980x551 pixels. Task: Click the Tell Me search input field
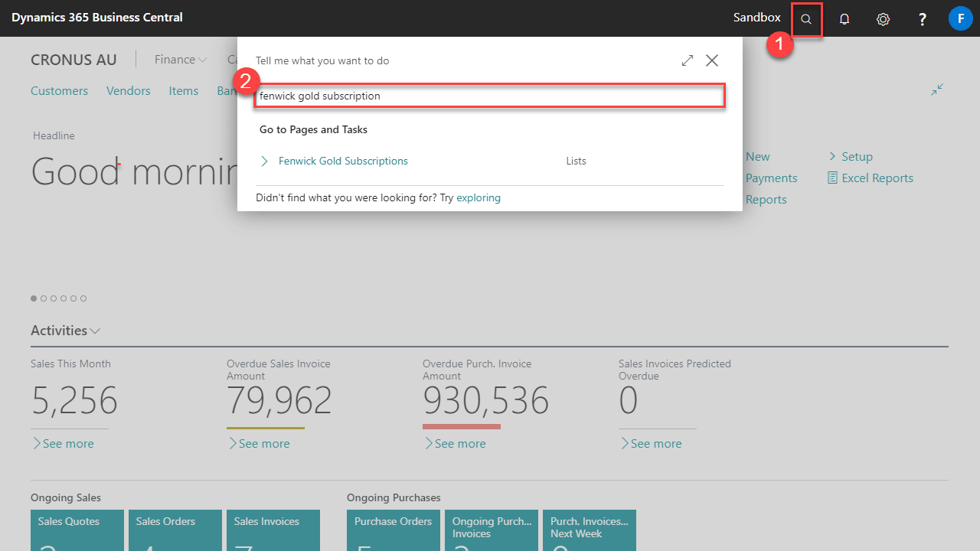coord(490,96)
